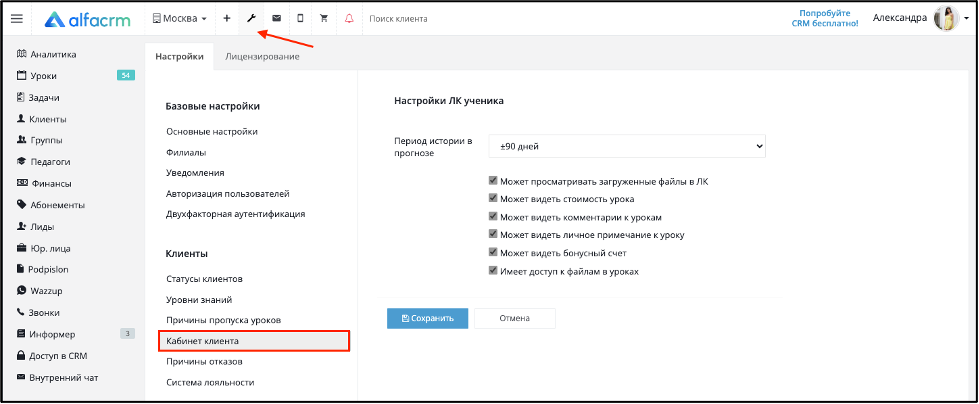The width and height of the screenshot is (979, 404).
Task: Open the '±90 дней' period dropdown
Action: point(627,146)
